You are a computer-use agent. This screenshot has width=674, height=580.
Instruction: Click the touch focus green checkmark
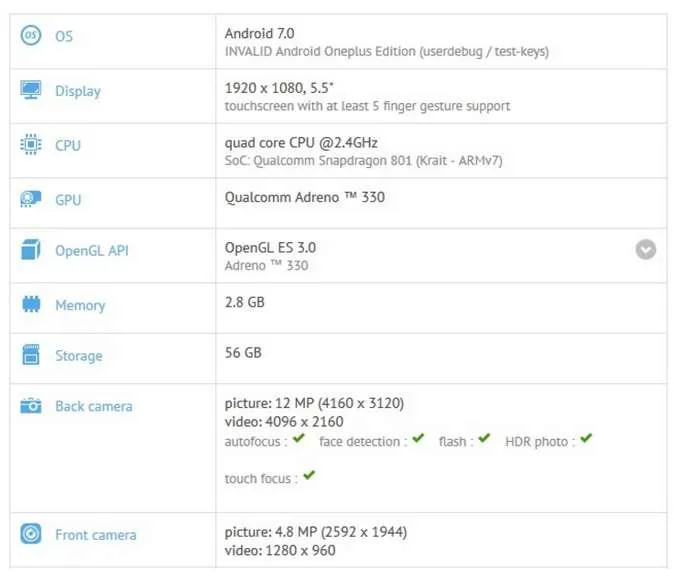309,476
